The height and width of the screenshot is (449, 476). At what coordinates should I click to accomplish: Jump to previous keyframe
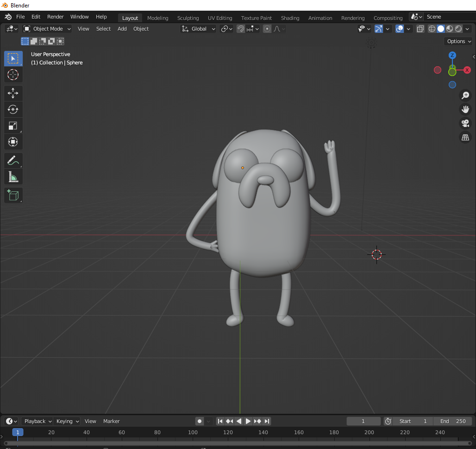[230, 421]
